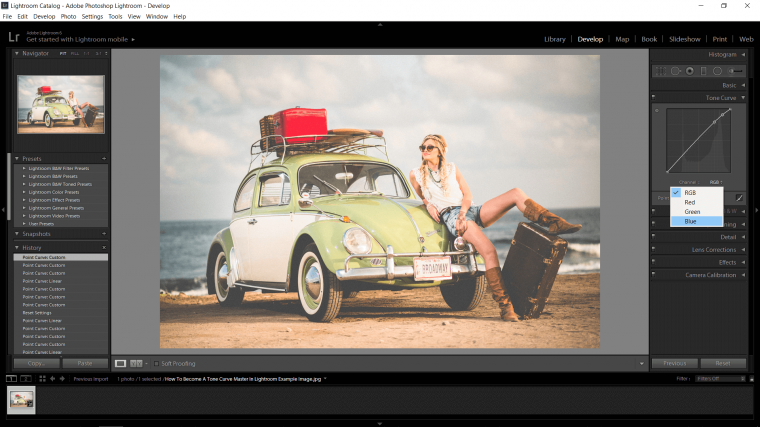
Task: Open the Settings menu
Action: [92, 16]
